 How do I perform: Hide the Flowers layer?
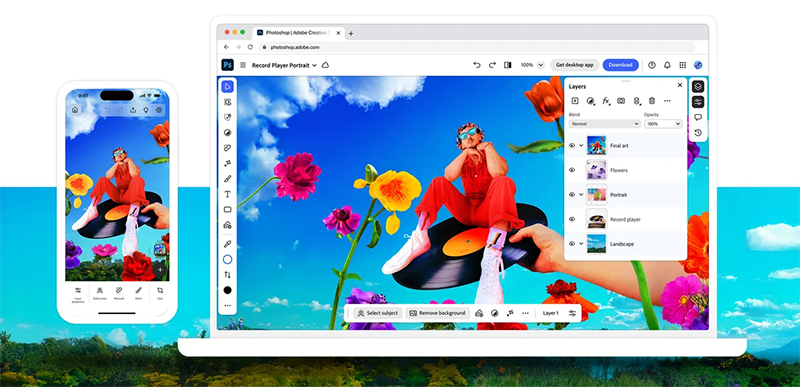[x=572, y=170]
